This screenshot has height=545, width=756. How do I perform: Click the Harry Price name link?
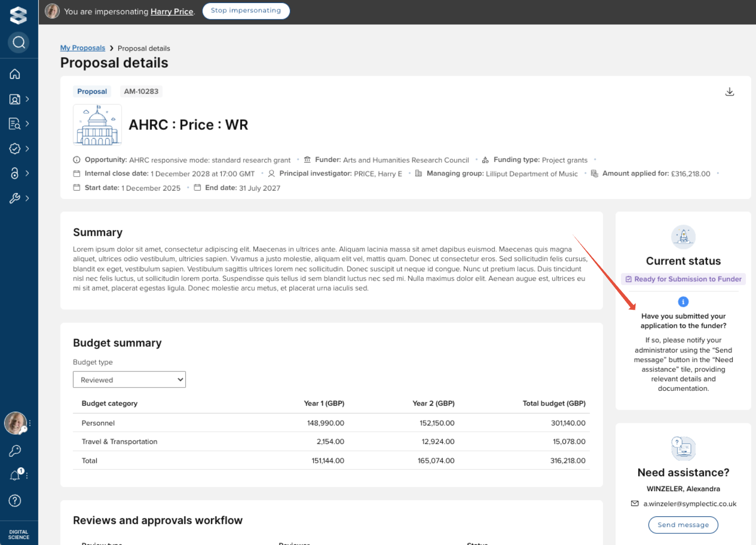172,12
